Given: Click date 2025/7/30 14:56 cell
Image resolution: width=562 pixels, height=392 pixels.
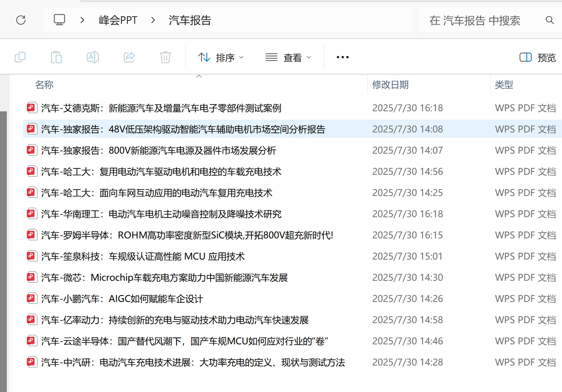Looking at the screenshot, I should click(x=407, y=172).
